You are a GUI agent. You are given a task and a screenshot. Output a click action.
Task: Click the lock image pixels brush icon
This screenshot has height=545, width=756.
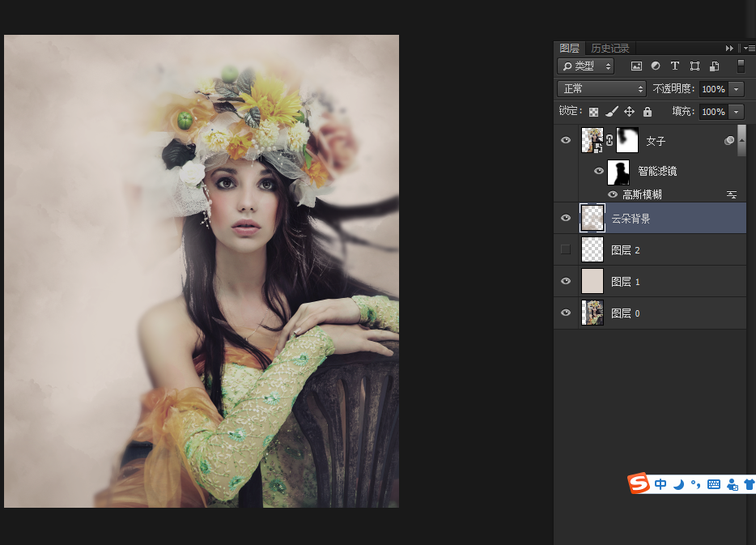point(612,112)
